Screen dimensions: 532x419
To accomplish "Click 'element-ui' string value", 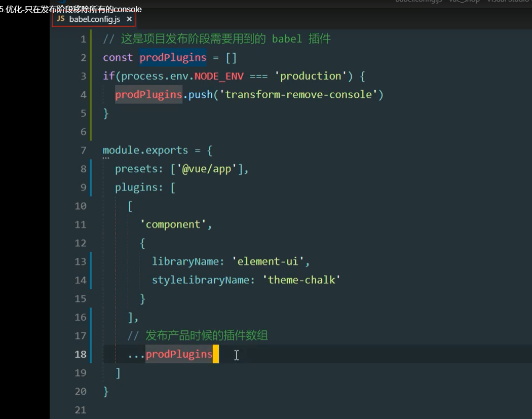I will [x=268, y=261].
